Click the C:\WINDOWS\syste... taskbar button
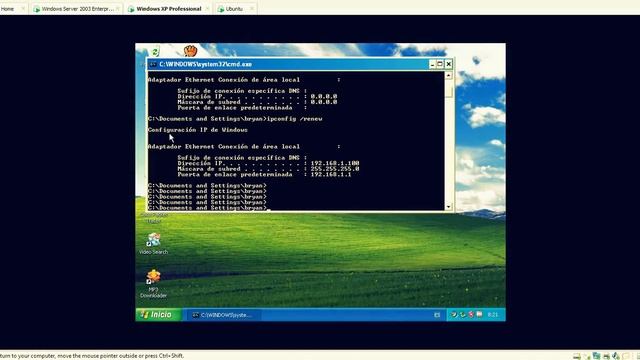This screenshot has height=360, width=640. tap(223, 315)
